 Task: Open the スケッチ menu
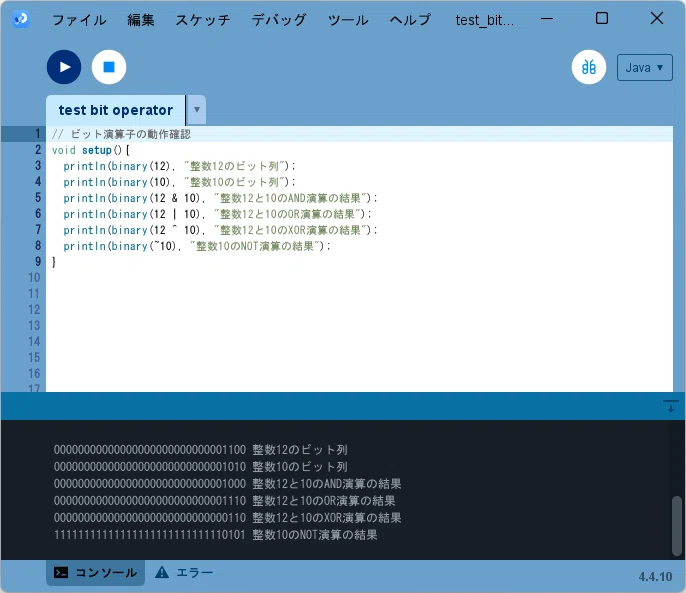tap(203, 20)
